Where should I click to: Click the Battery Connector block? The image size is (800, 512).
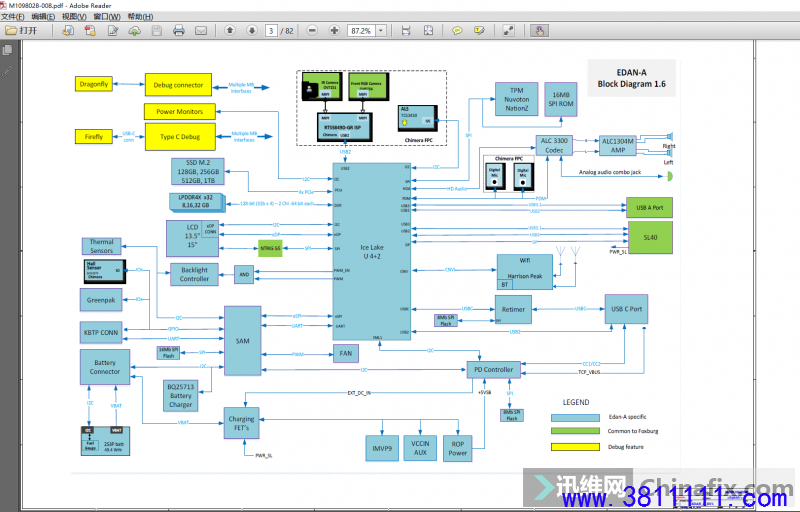coord(105,367)
